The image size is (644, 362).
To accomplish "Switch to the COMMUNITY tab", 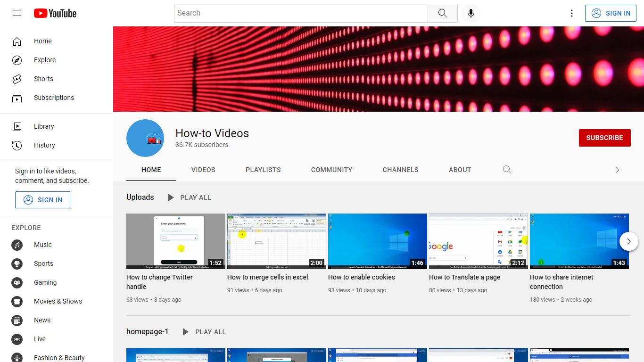I will pyautogui.click(x=331, y=170).
